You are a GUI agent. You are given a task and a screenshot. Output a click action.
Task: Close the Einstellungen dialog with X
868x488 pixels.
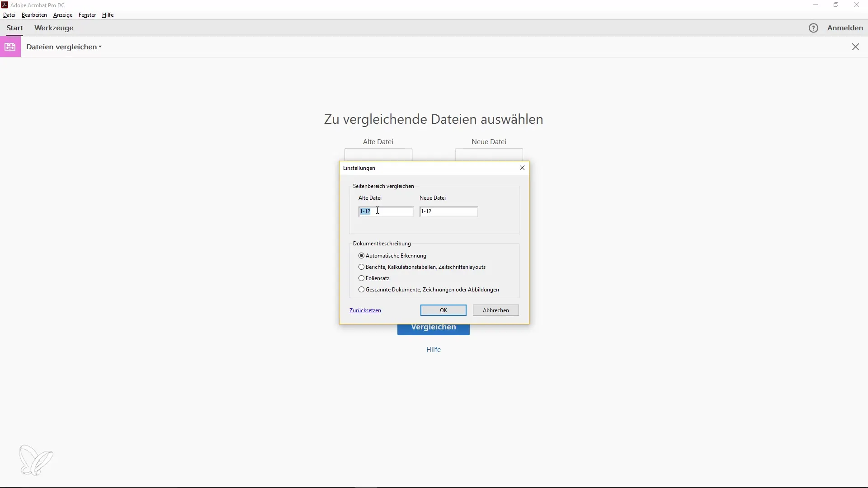(522, 168)
